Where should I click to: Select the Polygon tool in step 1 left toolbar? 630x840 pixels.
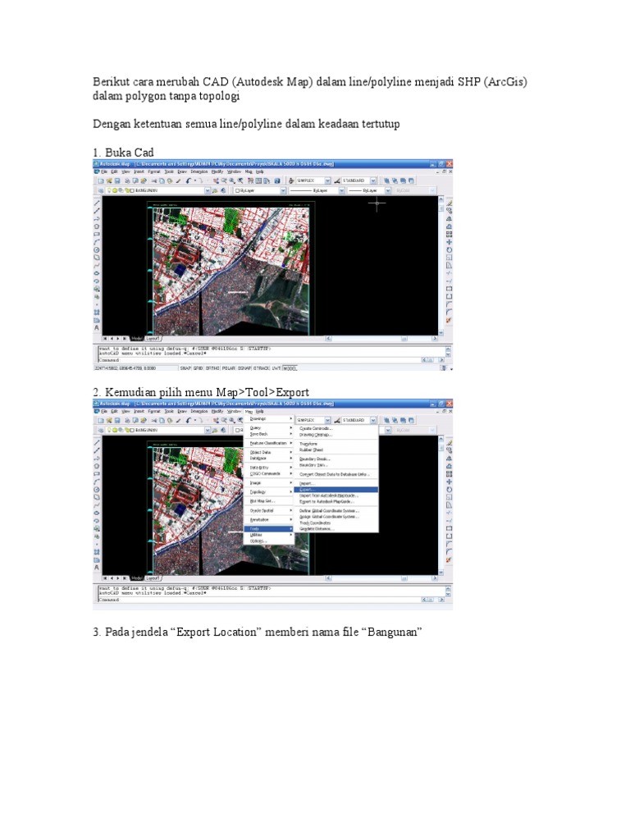tap(97, 226)
